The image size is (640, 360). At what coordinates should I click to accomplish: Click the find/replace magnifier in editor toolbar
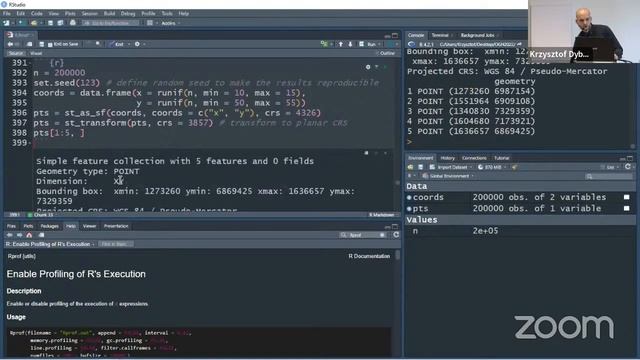tap(98, 44)
